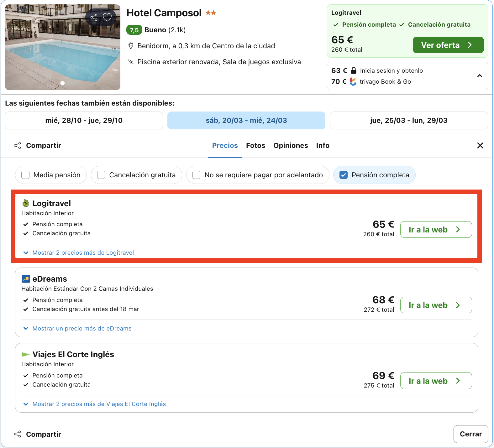The height and width of the screenshot is (448, 494).
Task: Select dates jue, 25/03 - lun, 29/03
Action: (x=409, y=120)
